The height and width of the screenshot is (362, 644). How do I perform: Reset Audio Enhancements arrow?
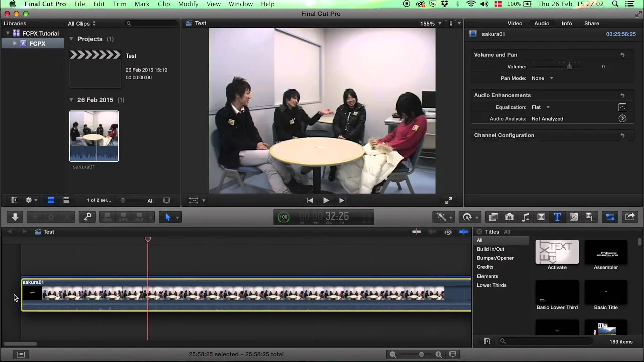click(x=622, y=95)
